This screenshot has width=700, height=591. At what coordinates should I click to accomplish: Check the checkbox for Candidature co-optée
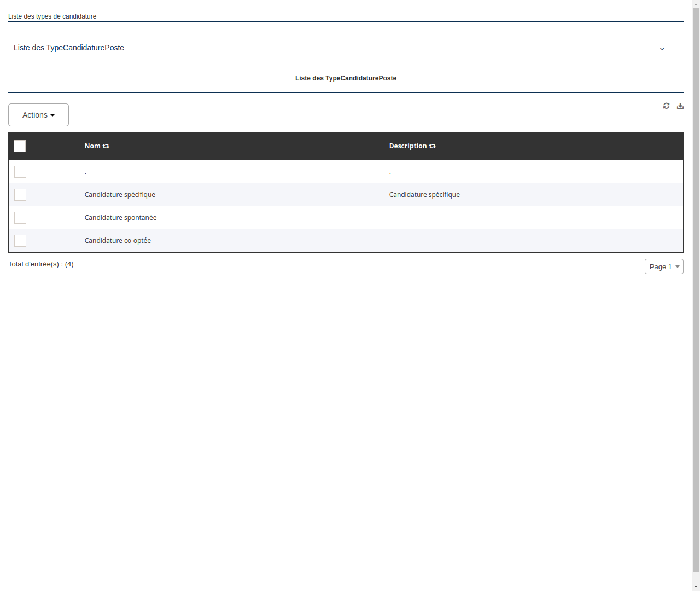pos(20,241)
